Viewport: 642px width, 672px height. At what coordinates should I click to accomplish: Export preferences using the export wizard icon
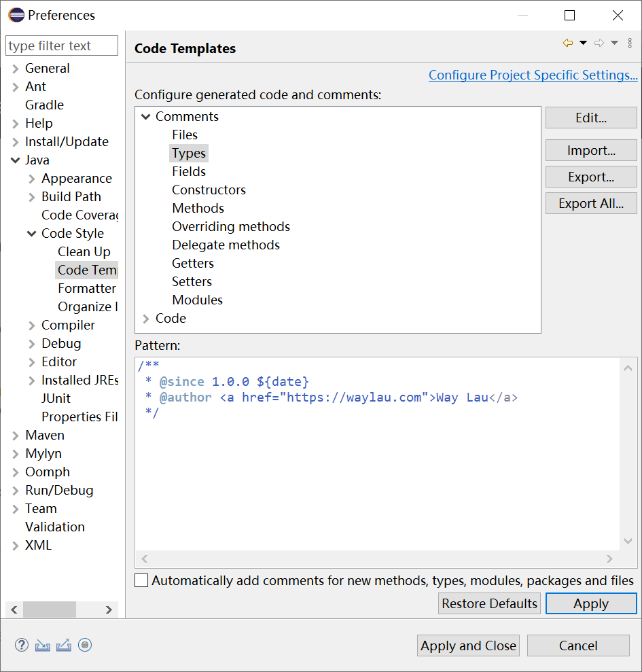pyautogui.click(x=63, y=645)
